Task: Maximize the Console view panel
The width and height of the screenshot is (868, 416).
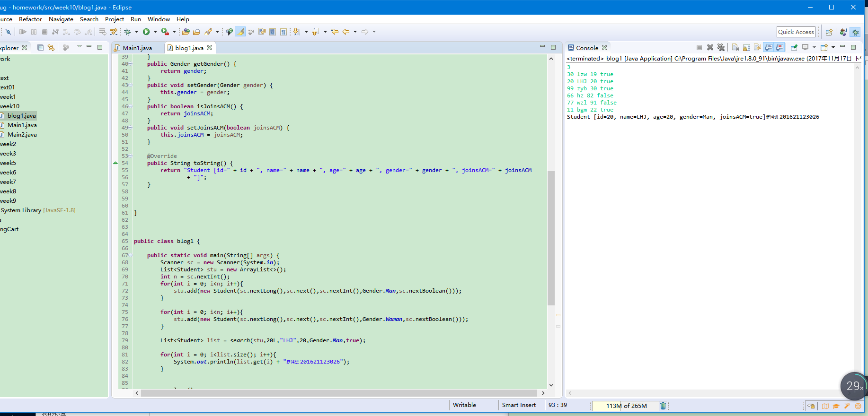Action: pyautogui.click(x=853, y=47)
